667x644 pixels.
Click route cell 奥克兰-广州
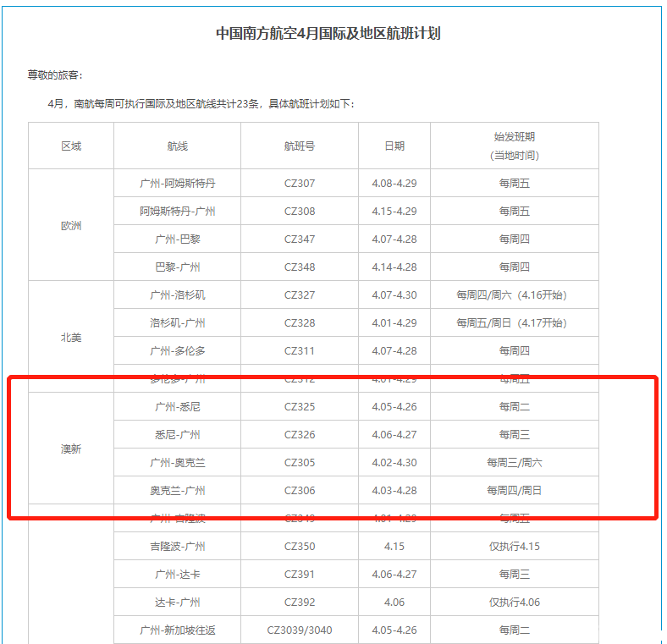[x=178, y=491]
